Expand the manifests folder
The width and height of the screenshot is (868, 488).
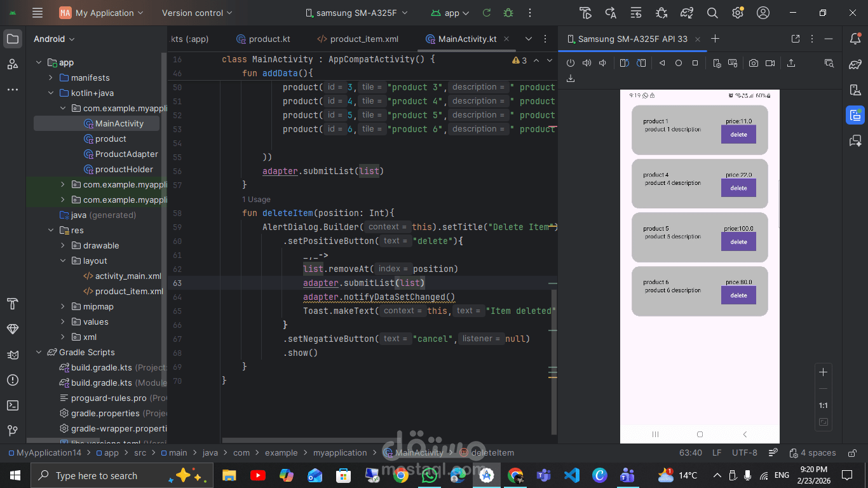point(49,78)
